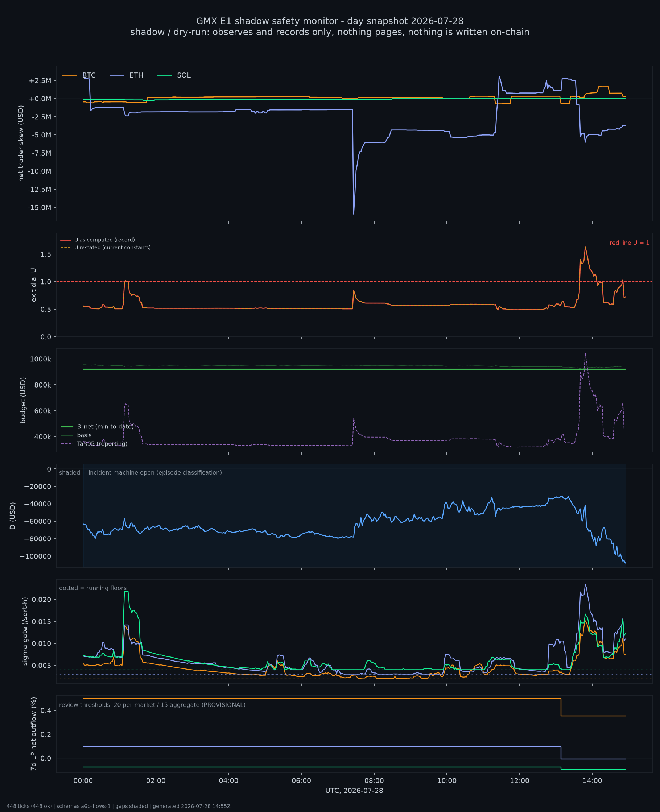Click the BTC orange legend swatch

tap(70, 75)
